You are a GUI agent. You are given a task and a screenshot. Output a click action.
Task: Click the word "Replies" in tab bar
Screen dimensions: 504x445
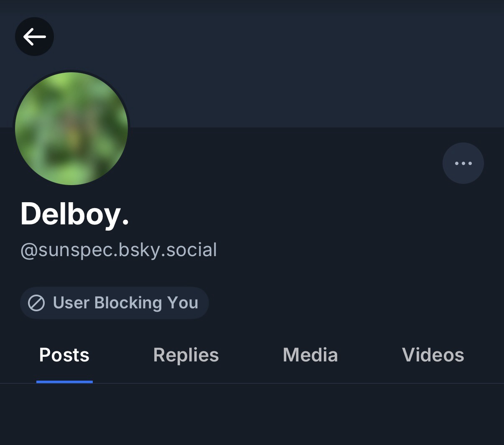186,355
